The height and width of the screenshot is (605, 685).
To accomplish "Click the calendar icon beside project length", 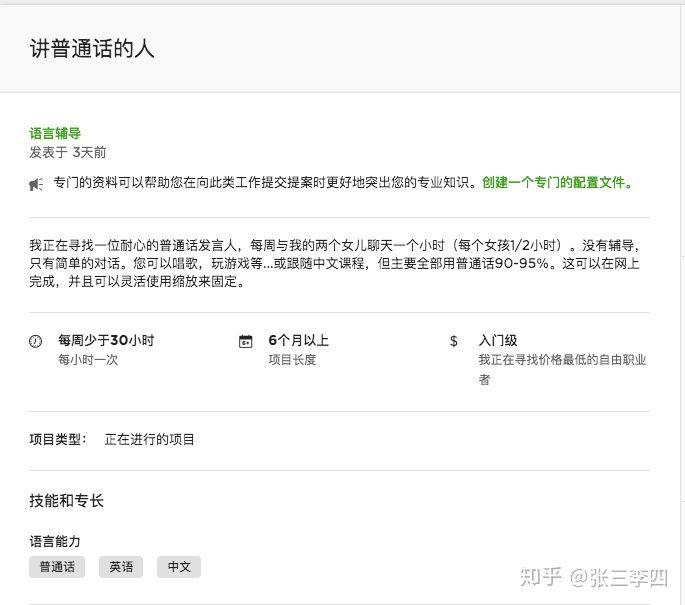I will click(x=246, y=341).
